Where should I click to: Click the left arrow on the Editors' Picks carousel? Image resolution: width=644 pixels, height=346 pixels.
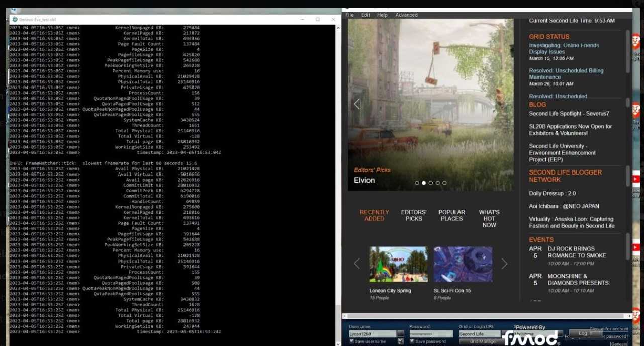[x=357, y=103]
